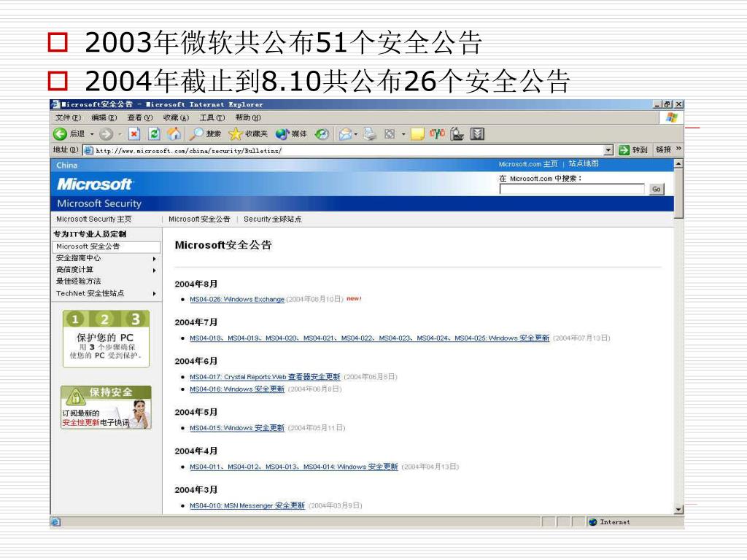747x560 pixels.
Task: Click the green Back arrow button
Action: tap(60, 134)
